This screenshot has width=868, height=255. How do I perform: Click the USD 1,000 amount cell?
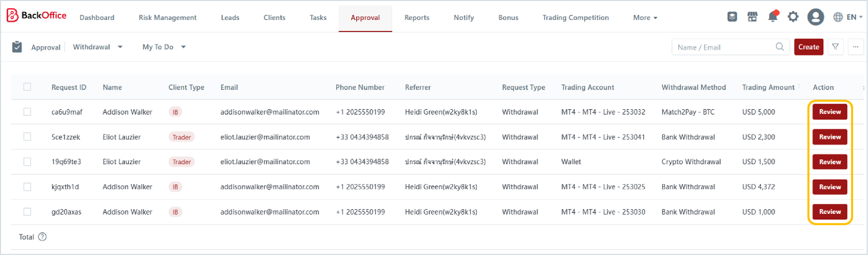[x=758, y=212]
